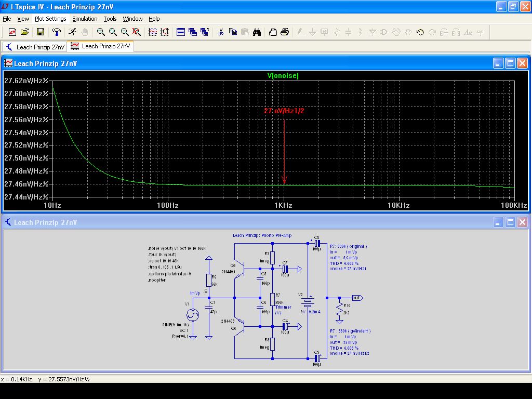
Task: Click the Zoom In magnifier with plus
Action: [x=101, y=32]
